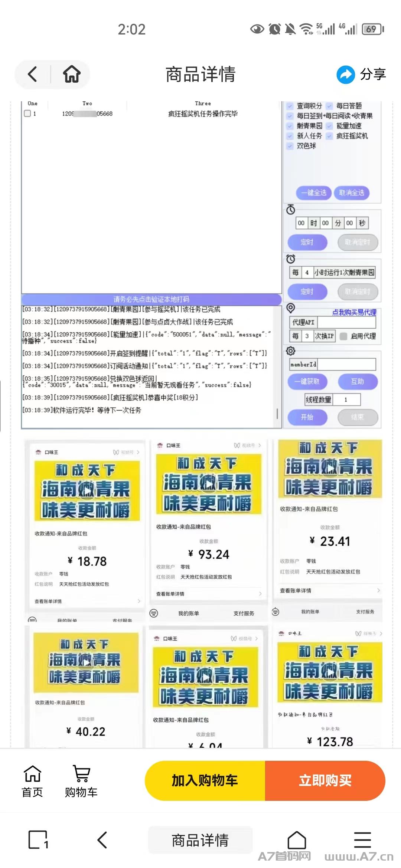Screen dimensions: 401x868
Task: Tick the checkbox for account row 1
Action: click(x=27, y=114)
